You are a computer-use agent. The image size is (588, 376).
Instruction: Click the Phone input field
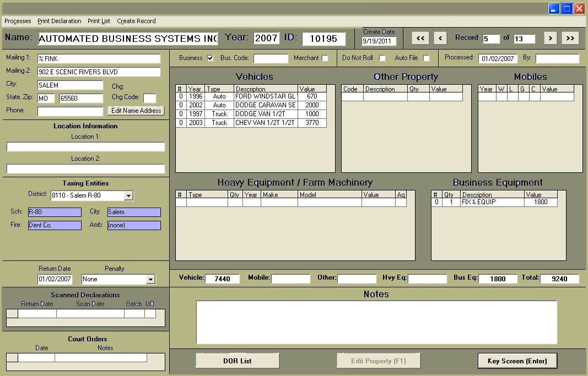point(70,111)
